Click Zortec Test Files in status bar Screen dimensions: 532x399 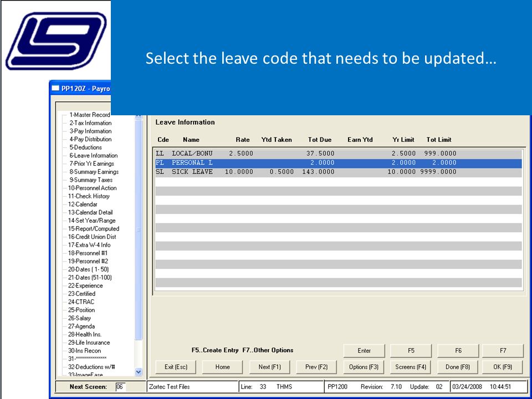click(170, 387)
